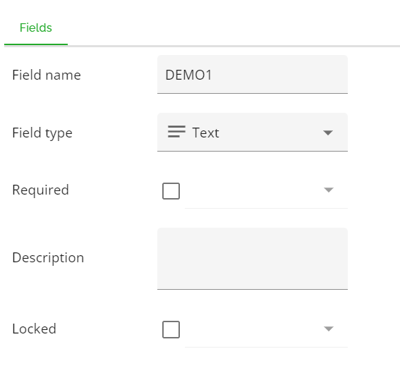Click the green underline beneath Fields tab
Viewport: 400px width, 392px height.
click(x=36, y=44)
